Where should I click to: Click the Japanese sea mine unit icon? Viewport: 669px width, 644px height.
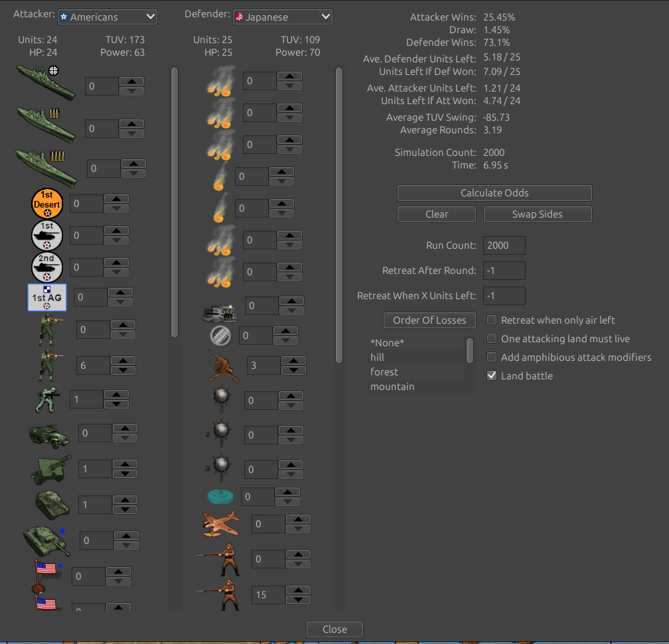pos(220,399)
